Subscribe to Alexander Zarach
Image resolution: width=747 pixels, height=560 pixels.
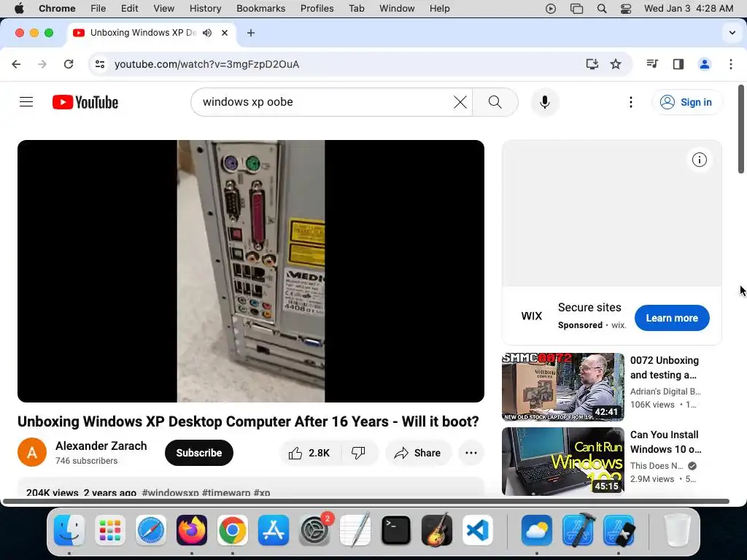click(199, 453)
